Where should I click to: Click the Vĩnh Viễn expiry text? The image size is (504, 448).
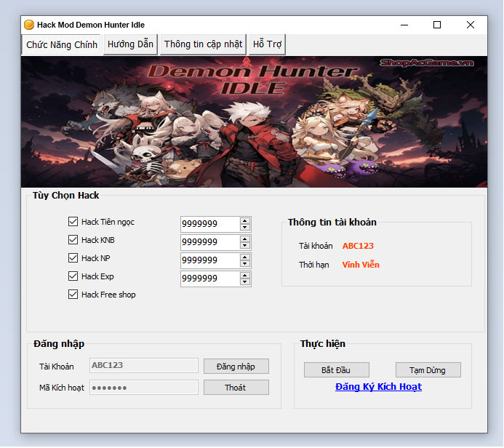pos(361,265)
